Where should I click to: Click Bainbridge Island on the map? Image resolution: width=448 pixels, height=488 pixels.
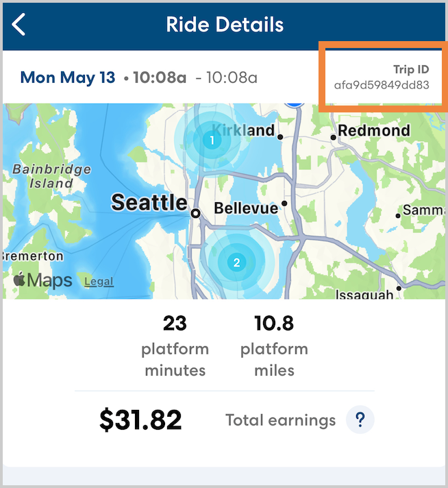click(52, 176)
